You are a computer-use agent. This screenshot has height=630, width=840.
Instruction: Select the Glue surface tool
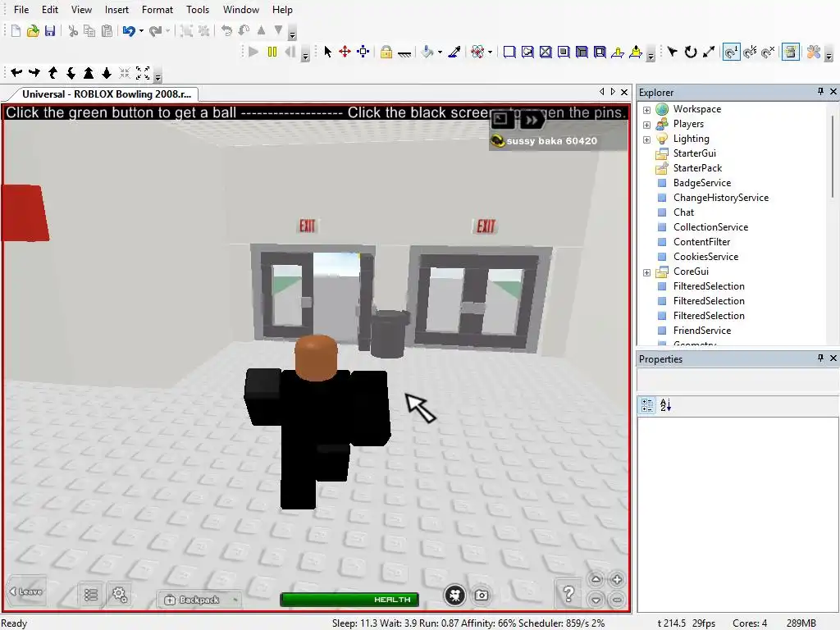coord(527,52)
